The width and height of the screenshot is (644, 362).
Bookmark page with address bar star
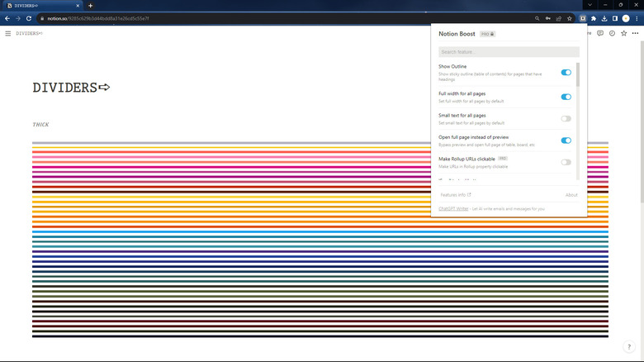[x=570, y=17]
